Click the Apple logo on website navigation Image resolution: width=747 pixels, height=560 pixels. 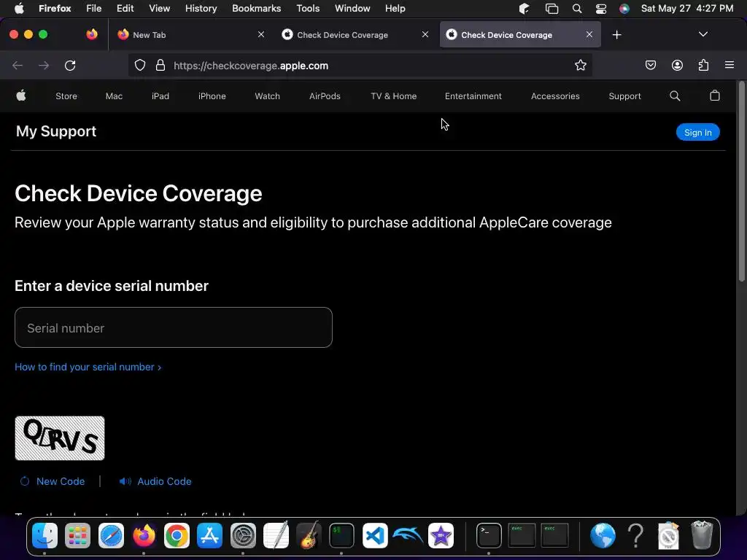[21, 96]
